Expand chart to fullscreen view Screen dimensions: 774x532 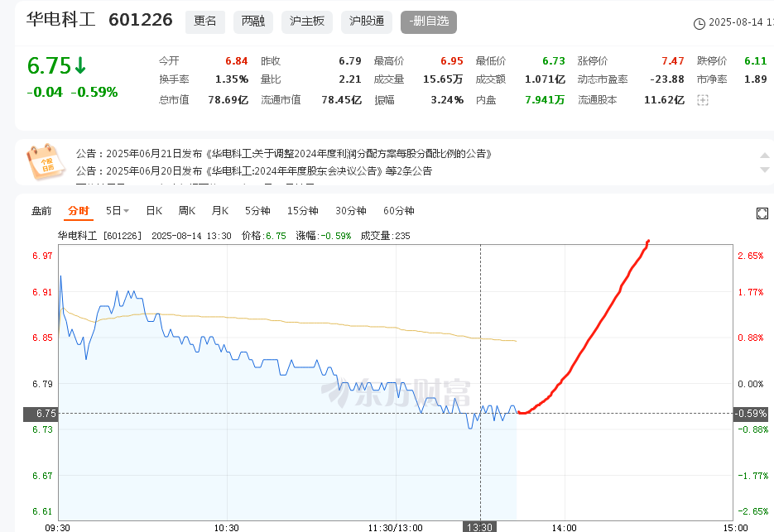(762, 213)
